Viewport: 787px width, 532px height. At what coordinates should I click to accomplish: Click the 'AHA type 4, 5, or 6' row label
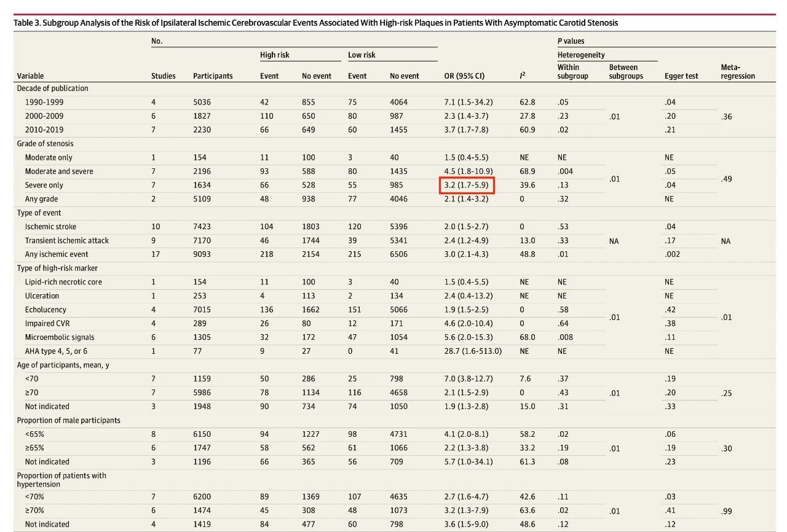57,351
